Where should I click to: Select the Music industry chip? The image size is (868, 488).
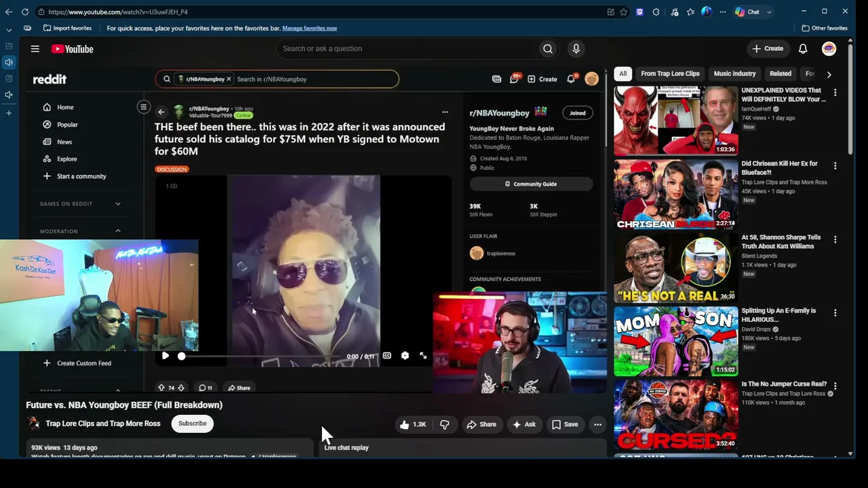(x=734, y=73)
